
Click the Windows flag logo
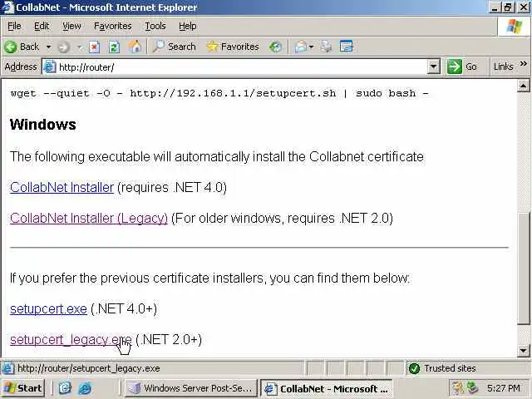[x=515, y=26]
